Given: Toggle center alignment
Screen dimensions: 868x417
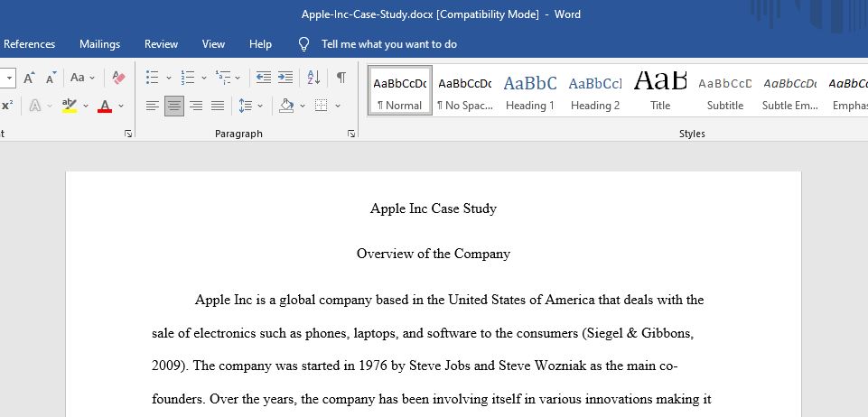Looking at the screenshot, I should [x=174, y=106].
